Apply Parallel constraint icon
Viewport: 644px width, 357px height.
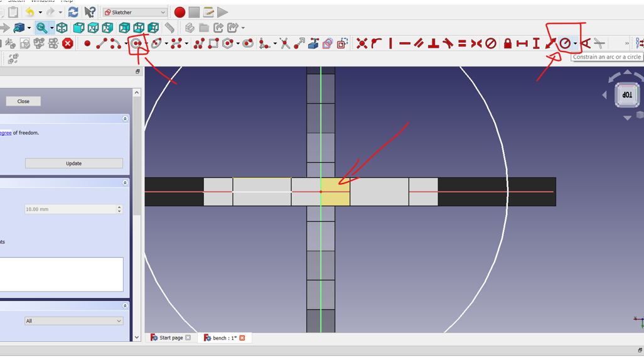coord(419,43)
